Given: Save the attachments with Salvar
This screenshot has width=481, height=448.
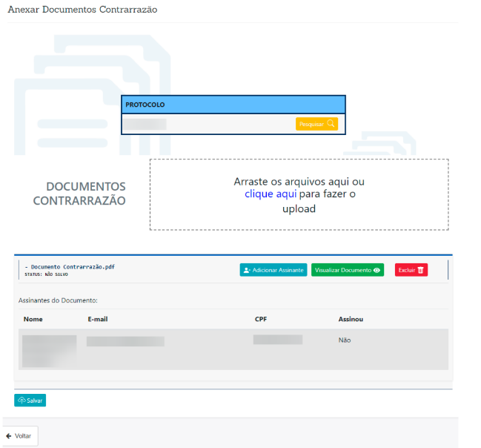Looking at the screenshot, I should point(30,401).
